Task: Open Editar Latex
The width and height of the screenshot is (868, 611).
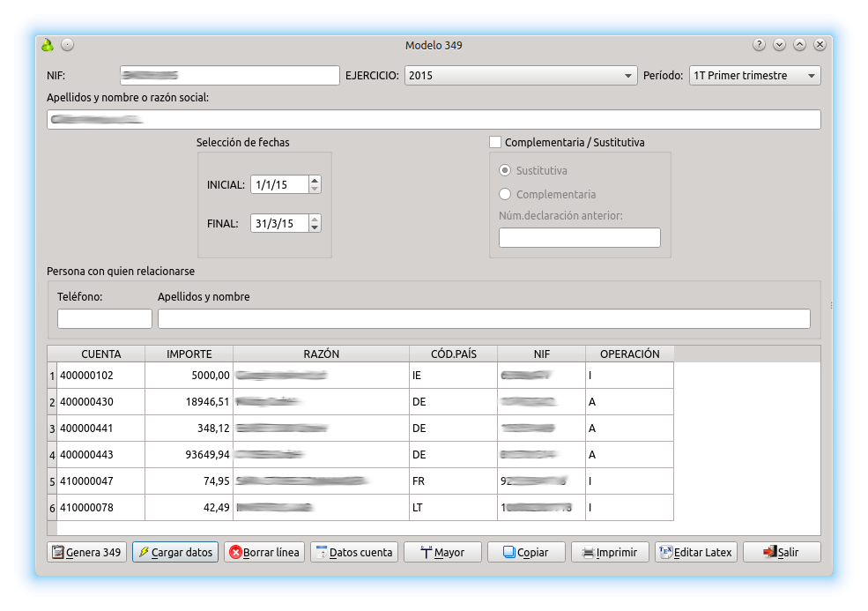Action: (x=696, y=552)
